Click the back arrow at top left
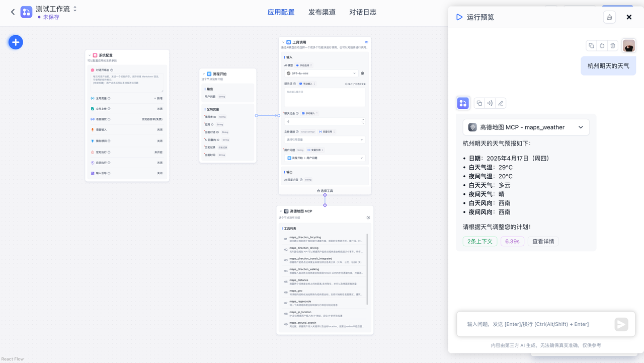The height and width of the screenshot is (363, 644). click(x=13, y=12)
